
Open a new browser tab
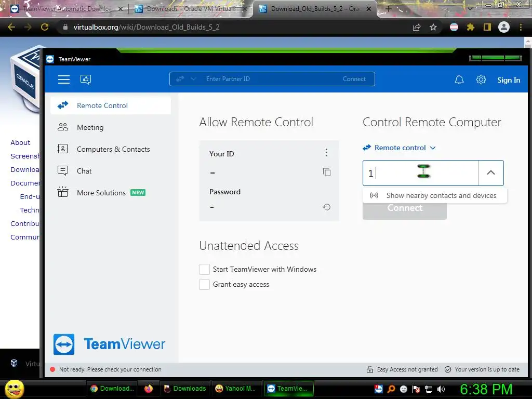[x=389, y=9]
